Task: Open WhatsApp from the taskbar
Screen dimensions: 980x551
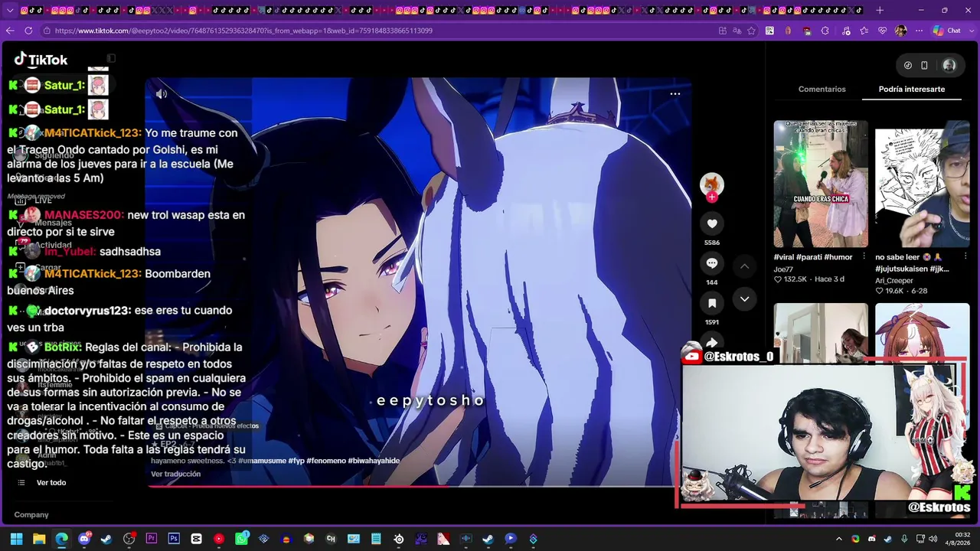Action: (242, 539)
